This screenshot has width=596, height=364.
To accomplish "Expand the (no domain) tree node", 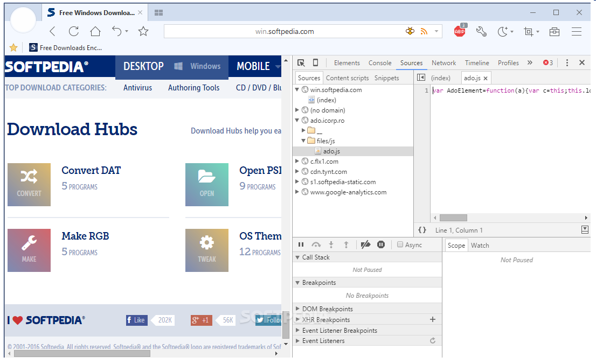I will pyautogui.click(x=297, y=110).
